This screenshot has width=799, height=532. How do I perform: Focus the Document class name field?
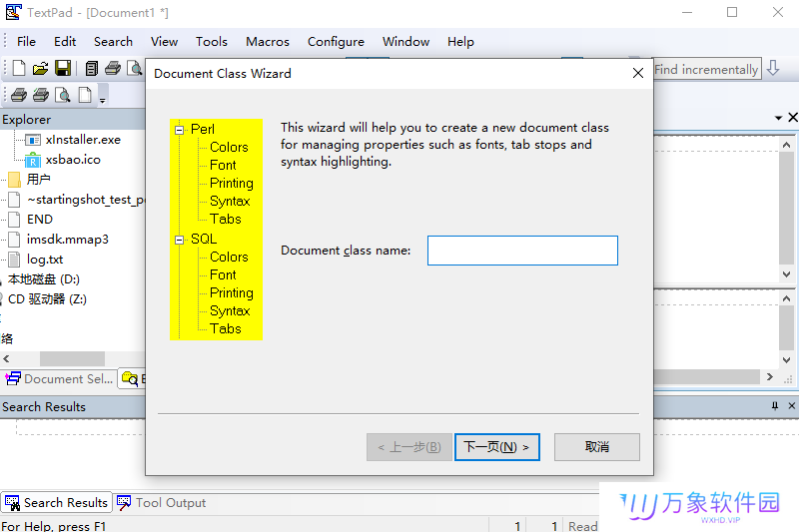522,251
